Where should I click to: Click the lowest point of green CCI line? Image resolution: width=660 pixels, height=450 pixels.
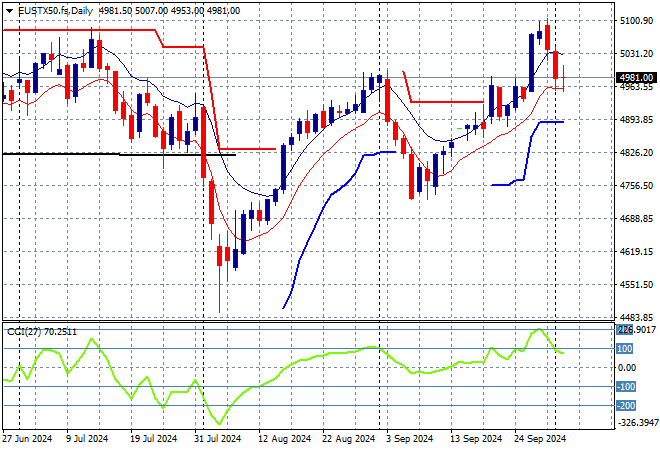pyautogui.click(x=216, y=424)
